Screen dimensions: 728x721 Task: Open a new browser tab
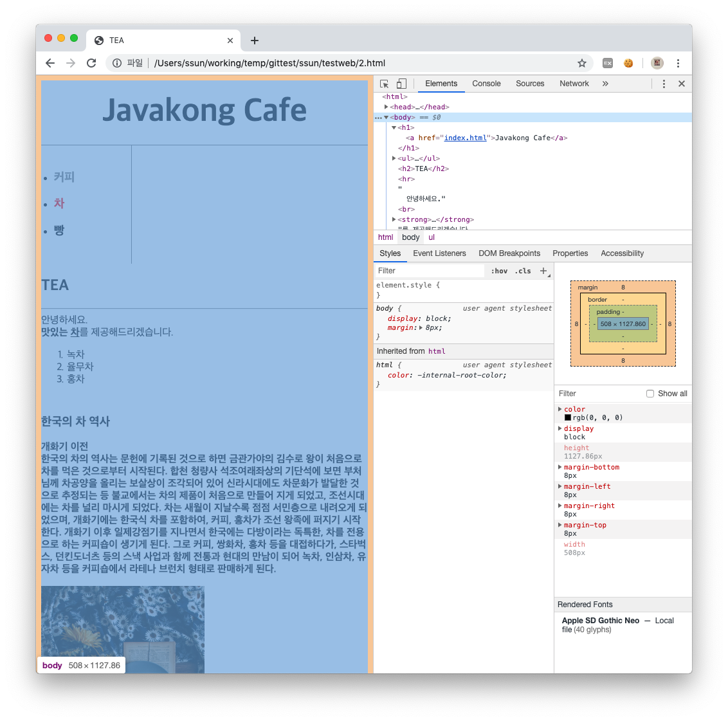(255, 41)
